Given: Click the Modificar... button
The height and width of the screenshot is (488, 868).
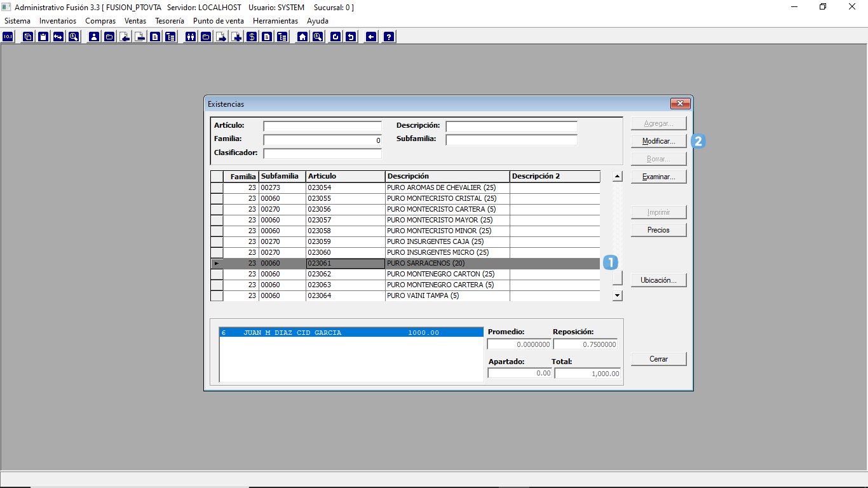Looking at the screenshot, I should click(x=659, y=141).
